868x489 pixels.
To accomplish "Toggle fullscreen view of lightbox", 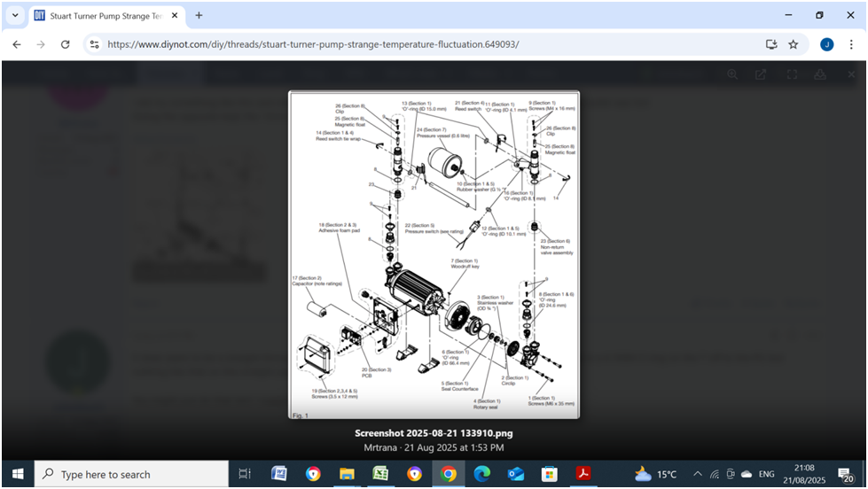I will coord(792,74).
